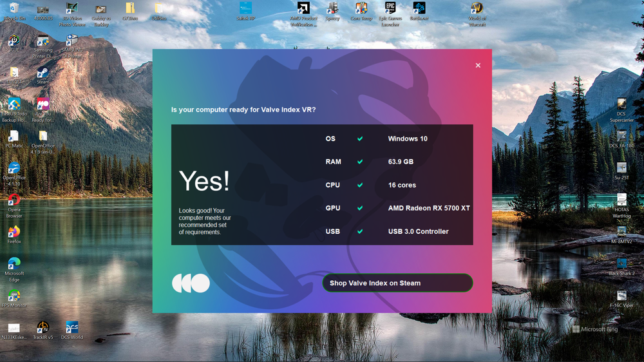Select the OpenOffice 4.1.9 folder icon

coord(43,142)
